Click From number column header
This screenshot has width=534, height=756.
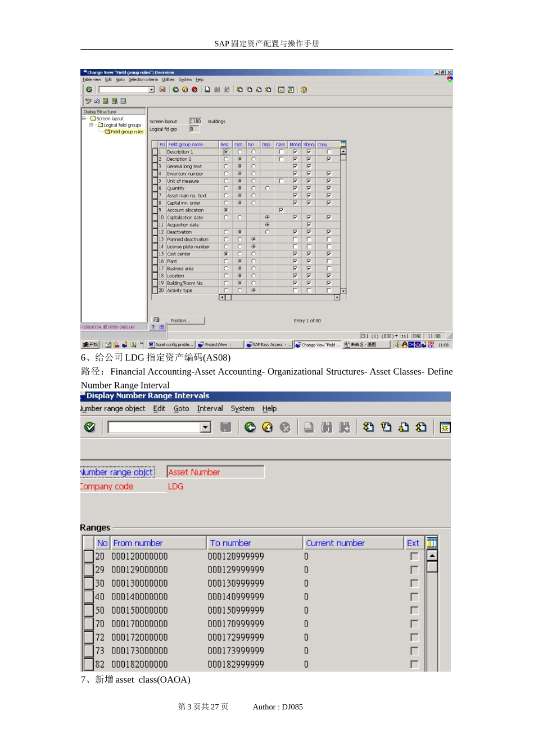tap(159, 543)
